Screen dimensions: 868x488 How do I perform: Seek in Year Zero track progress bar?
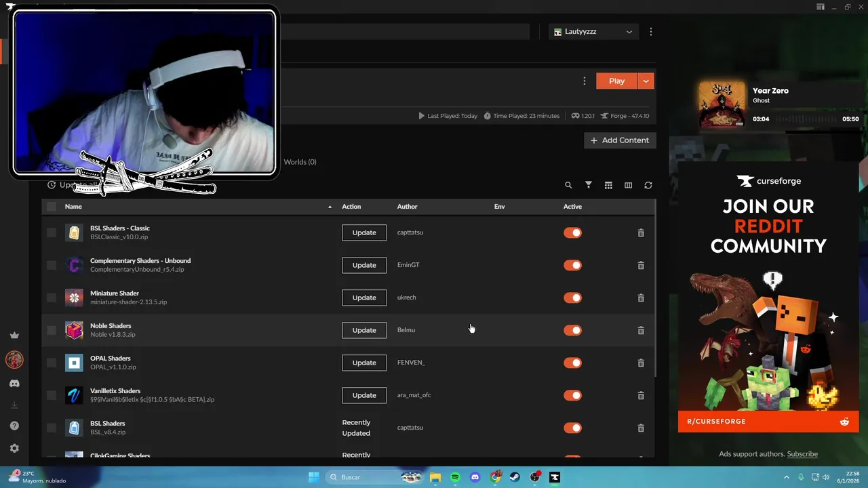coord(806,119)
